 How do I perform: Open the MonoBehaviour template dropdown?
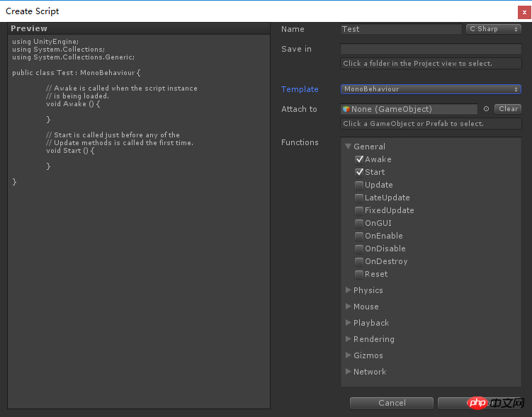(431, 89)
